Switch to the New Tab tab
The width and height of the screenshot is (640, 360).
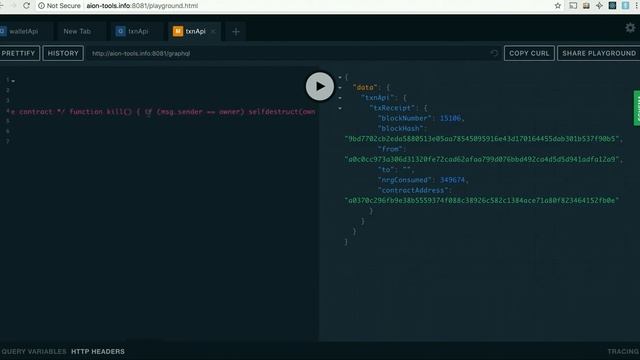[77, 31]
